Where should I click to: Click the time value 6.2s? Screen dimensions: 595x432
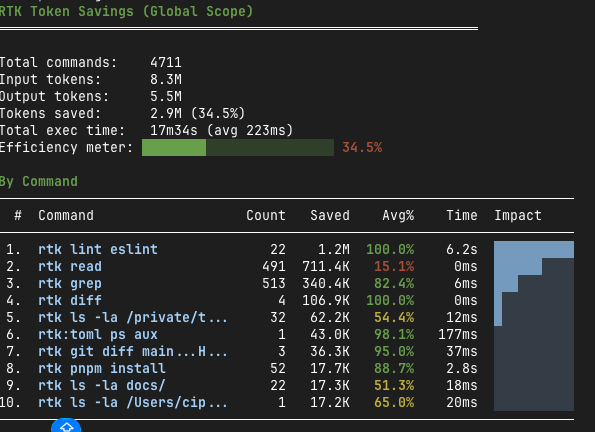point(462,249)
